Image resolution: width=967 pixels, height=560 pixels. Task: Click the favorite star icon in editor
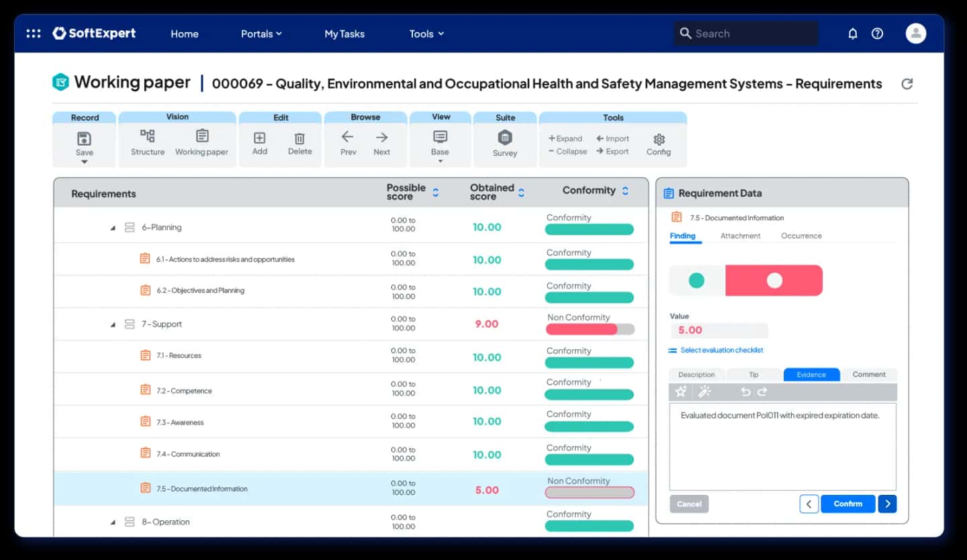(681, 391)
